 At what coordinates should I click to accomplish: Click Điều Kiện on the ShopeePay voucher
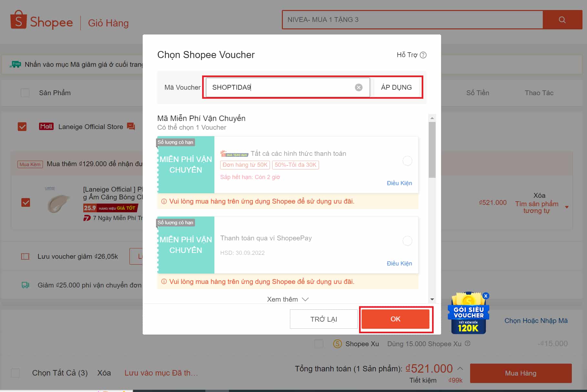(399, 263)
